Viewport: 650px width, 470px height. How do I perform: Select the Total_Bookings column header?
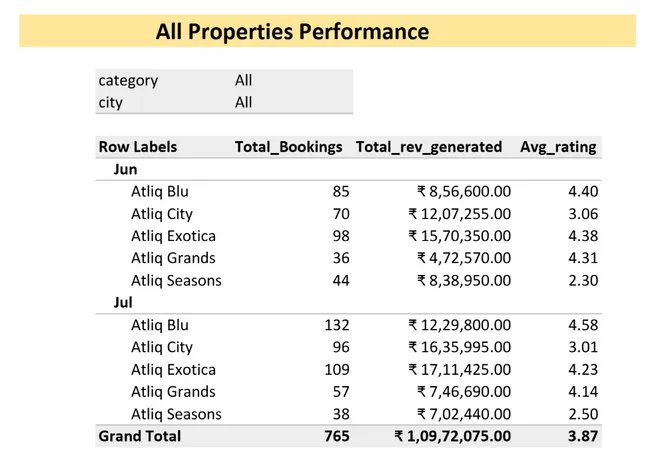click(x=288, y=146)
